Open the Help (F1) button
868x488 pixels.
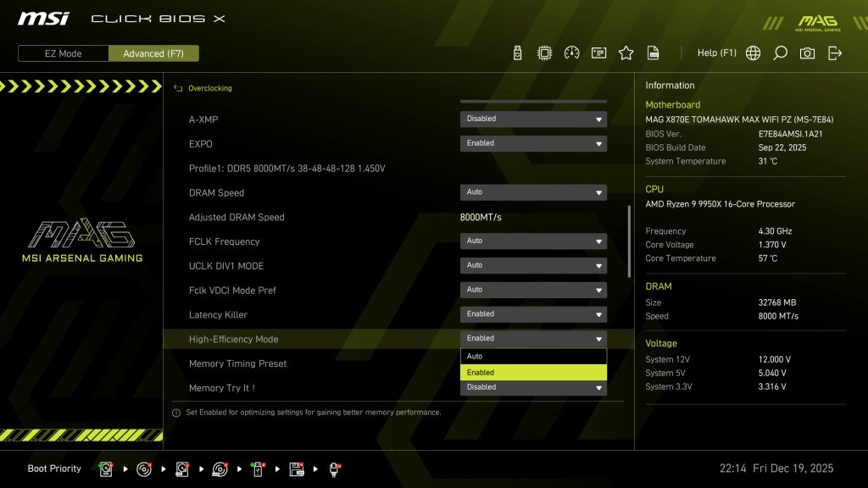coord(717,53)
